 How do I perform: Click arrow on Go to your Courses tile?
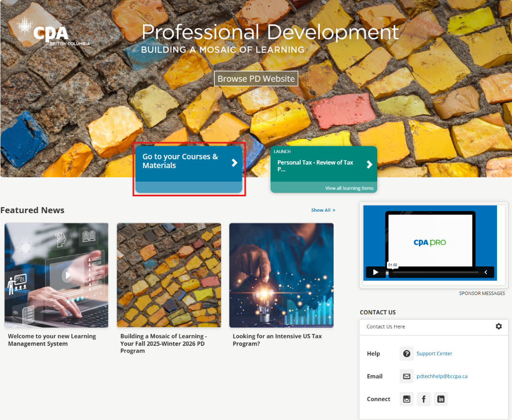[235, 163]
